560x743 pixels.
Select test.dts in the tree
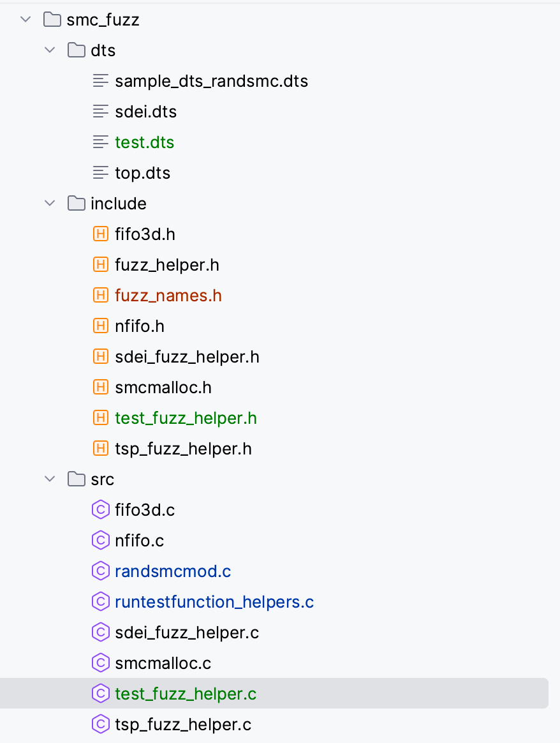tap(144, 142)
